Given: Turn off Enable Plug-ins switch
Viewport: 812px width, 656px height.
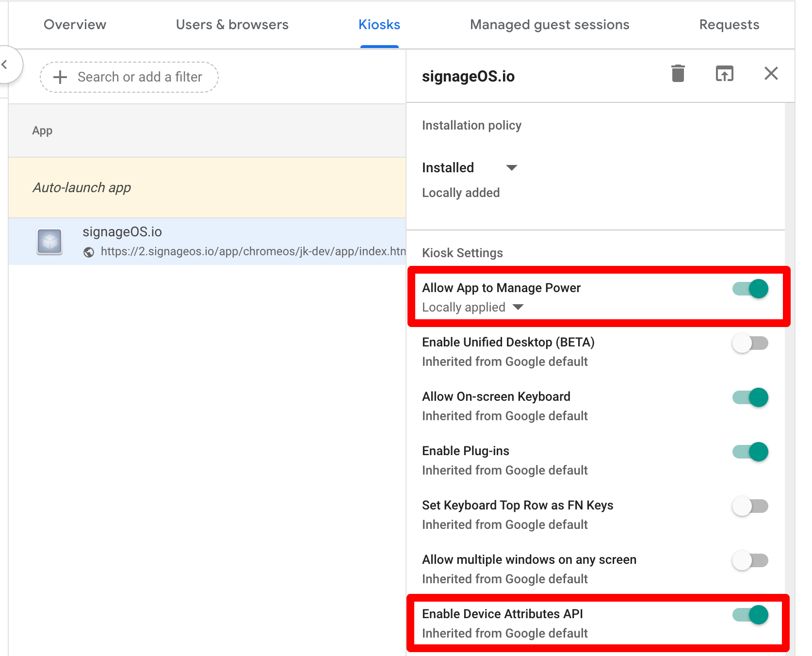Looking at the screenshot, I should (x=750, y=452).
